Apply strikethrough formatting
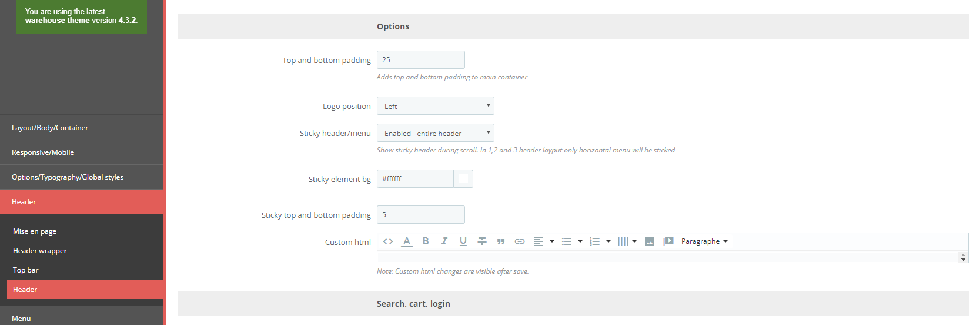The height and width of the screenshot is (325, 980). 482,241
